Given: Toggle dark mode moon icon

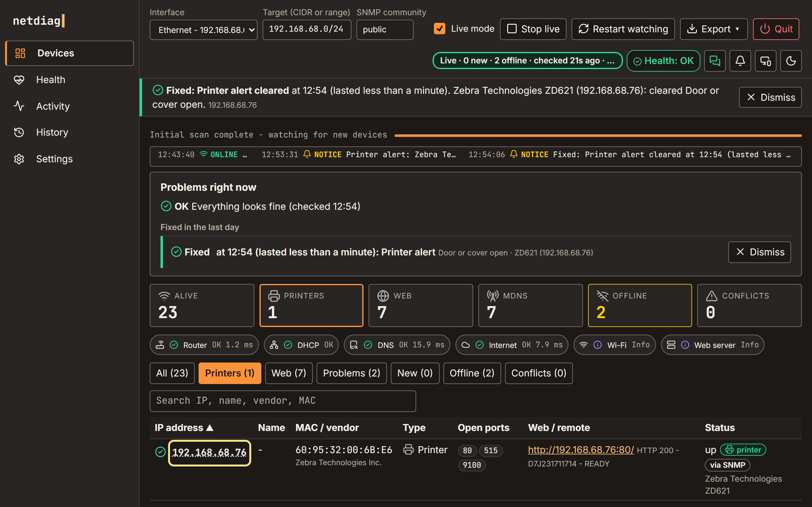Looking at the screenshot, I should [x=791, y=61].
